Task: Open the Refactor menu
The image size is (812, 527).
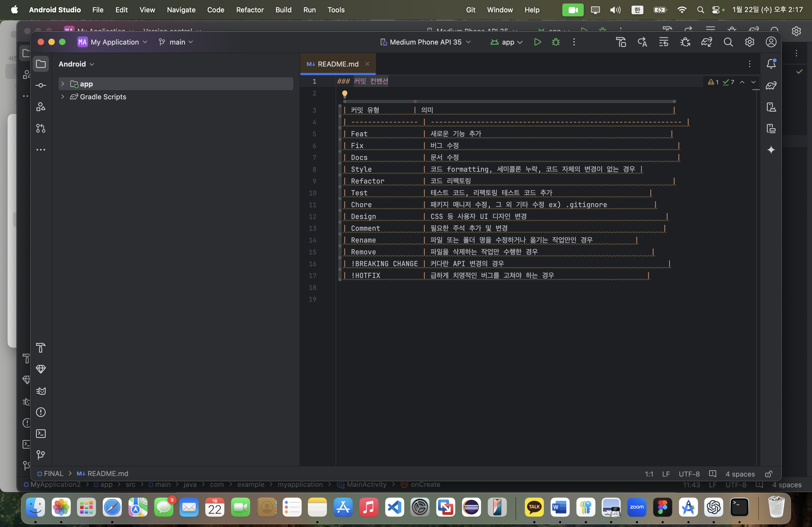Action: tap(250, 10)
